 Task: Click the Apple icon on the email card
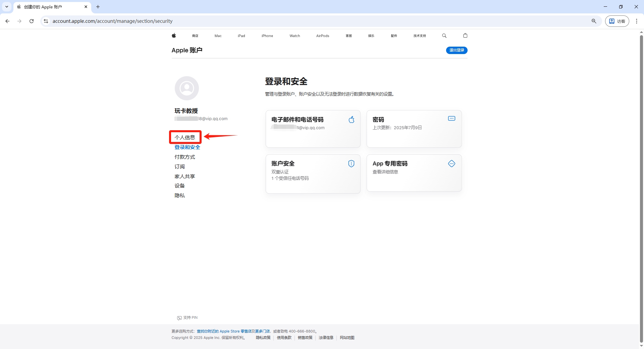click(x=351, y=119)
